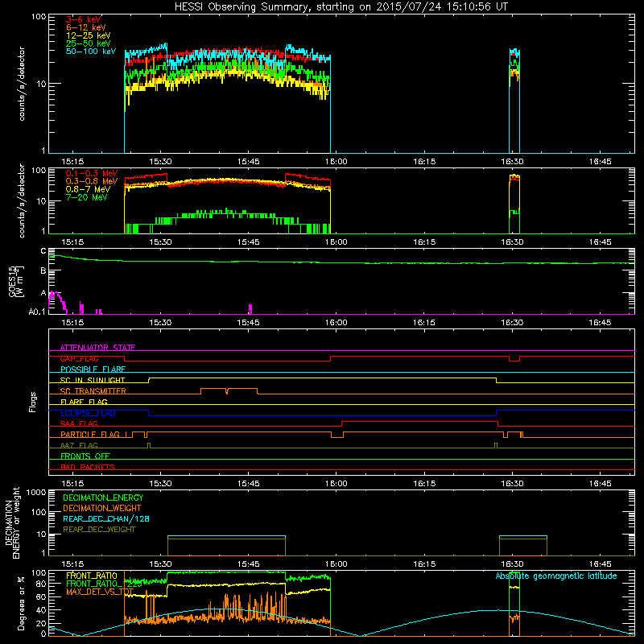This screenshot has height=644, width=644.
Task: Select the SAA_FLAG label
Action: pos(79,424)
